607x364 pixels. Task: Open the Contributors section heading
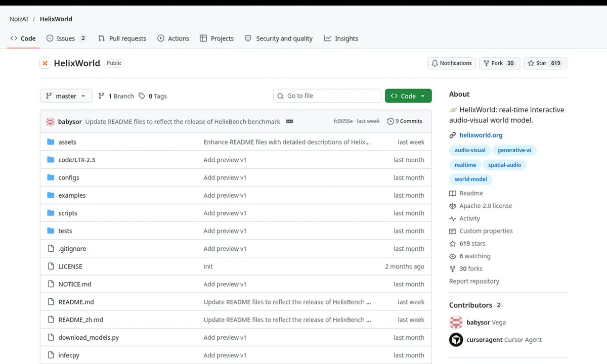[x=470, y=305]
